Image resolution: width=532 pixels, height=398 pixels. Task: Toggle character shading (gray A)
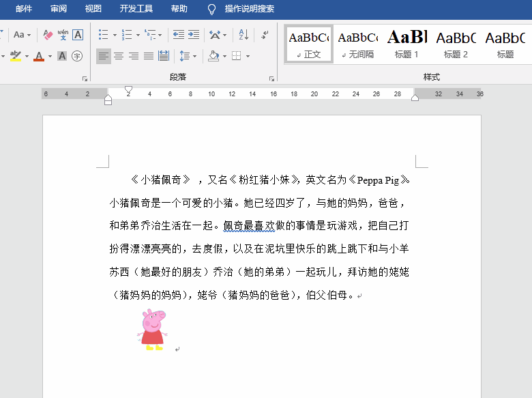click(62, 56)
